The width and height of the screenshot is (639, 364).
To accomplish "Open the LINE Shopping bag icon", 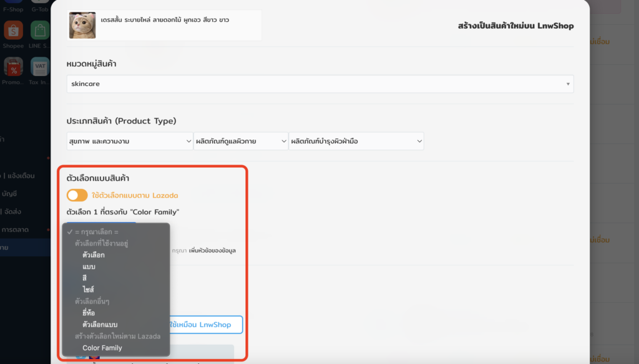I will (40, 32).
